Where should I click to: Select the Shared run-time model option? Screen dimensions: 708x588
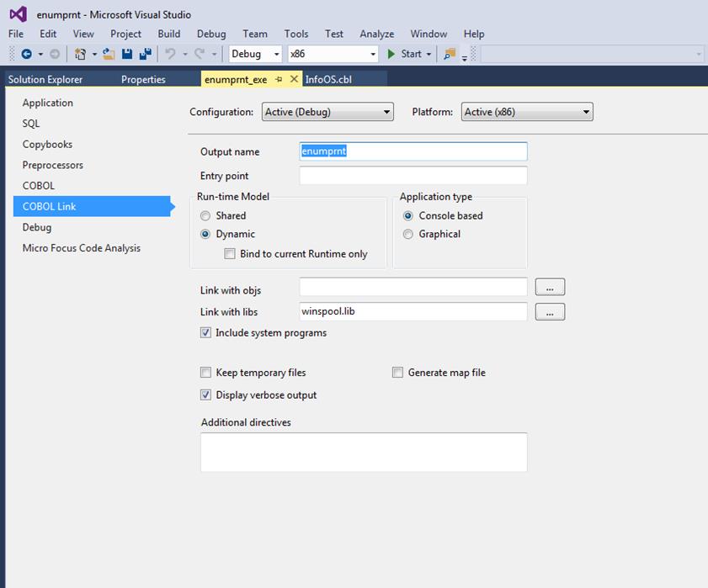[205, 216]
